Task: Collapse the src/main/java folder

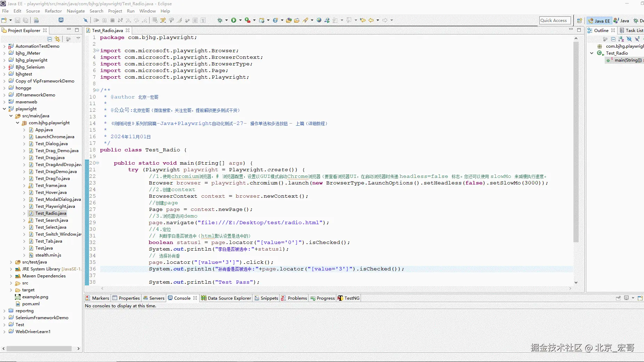Action: (11, 116)
